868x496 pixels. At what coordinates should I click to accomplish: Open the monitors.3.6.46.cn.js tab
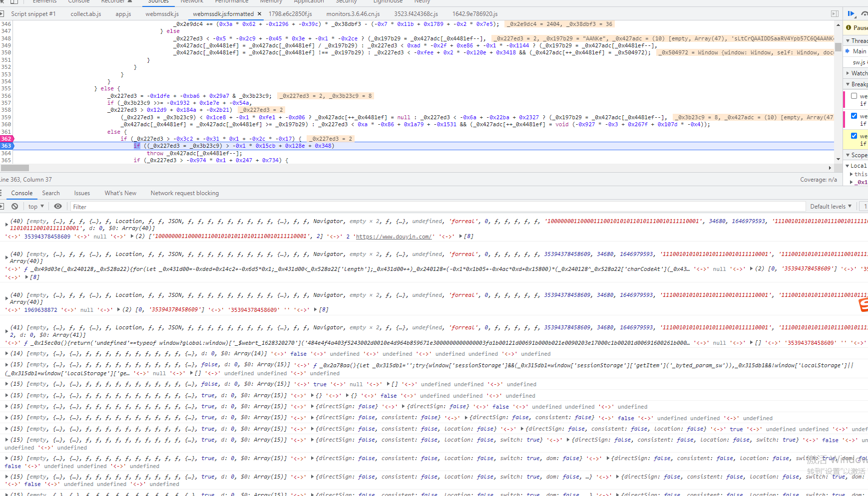coord(353,14)
